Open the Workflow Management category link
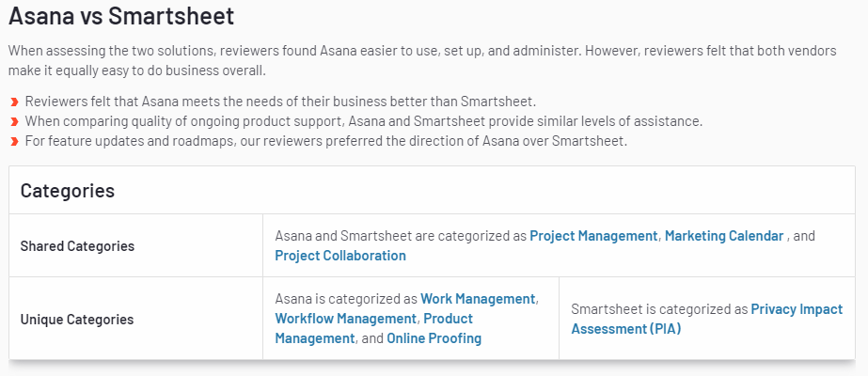The image size is (868, 376). click(x=345, y=319)
